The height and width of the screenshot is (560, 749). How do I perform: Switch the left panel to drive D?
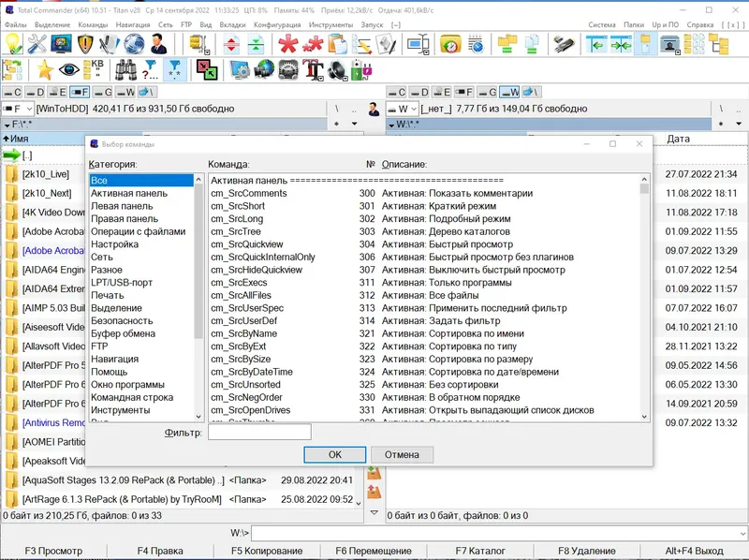(35, 92)
